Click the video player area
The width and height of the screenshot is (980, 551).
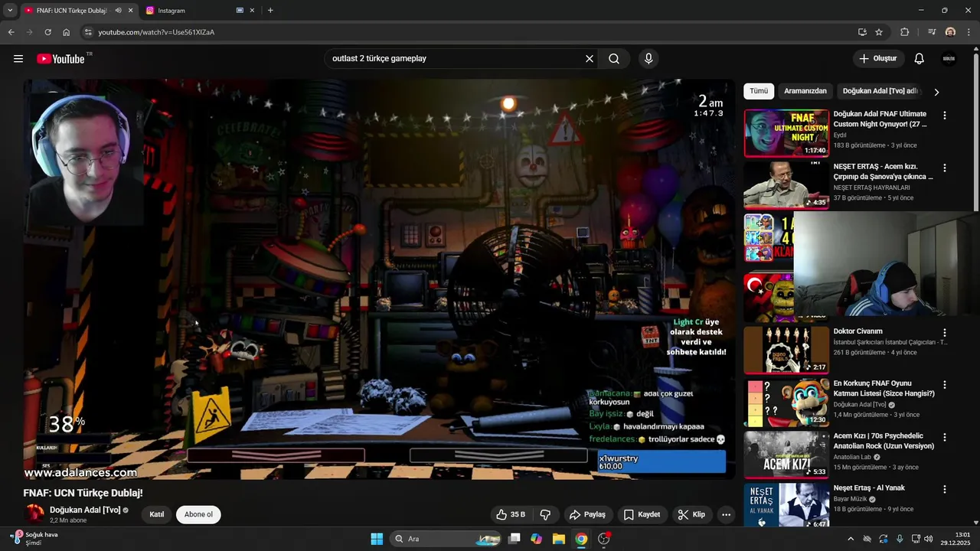click(379, 279)
